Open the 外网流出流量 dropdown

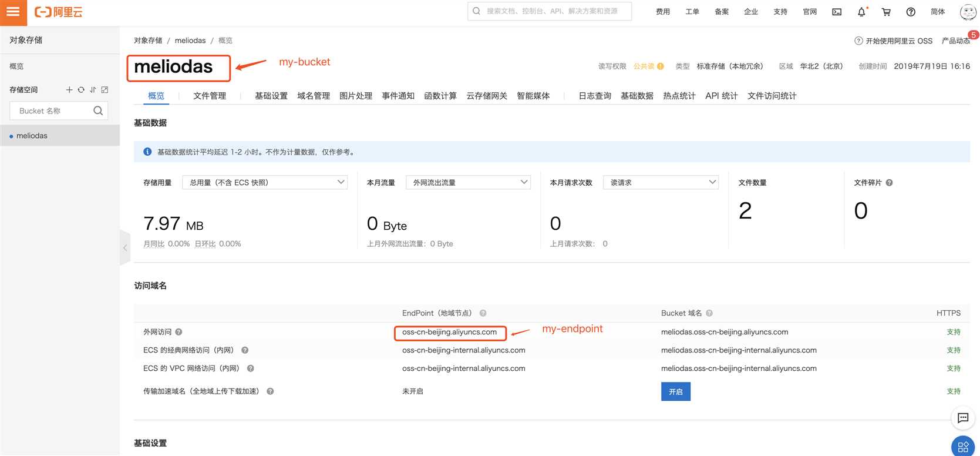point(468,182)
